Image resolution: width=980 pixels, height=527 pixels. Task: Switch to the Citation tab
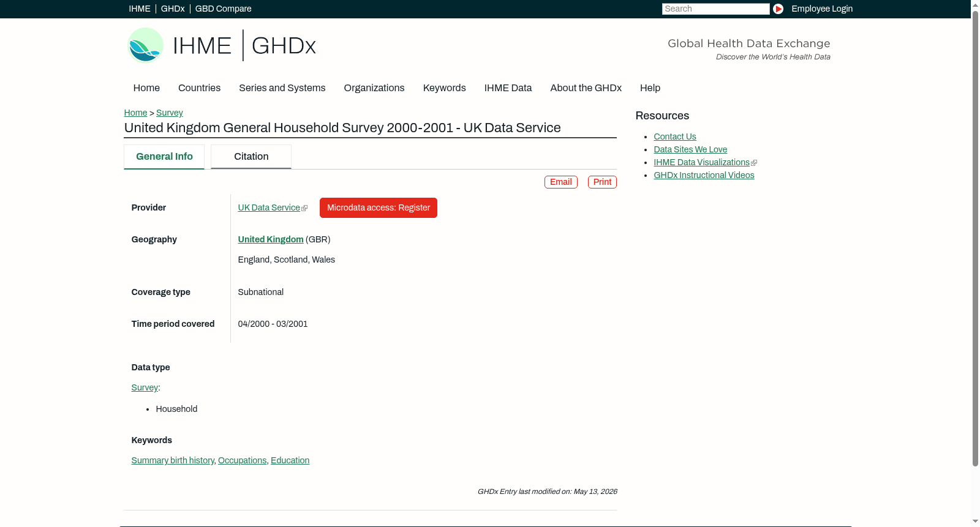[x=251, y=157]
